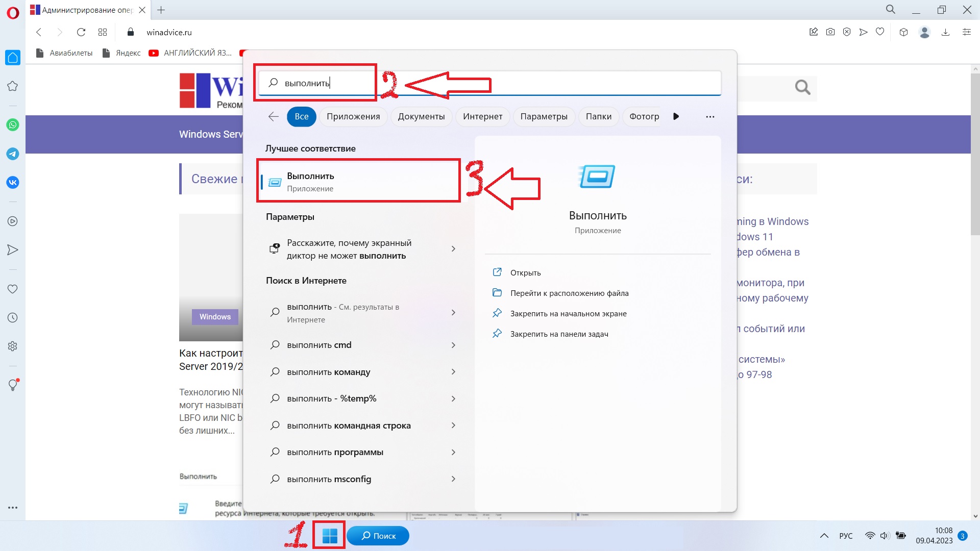Viewport: 980px width, 551px height.
Task: Select the Все filter tab
Action: point(302,116)
